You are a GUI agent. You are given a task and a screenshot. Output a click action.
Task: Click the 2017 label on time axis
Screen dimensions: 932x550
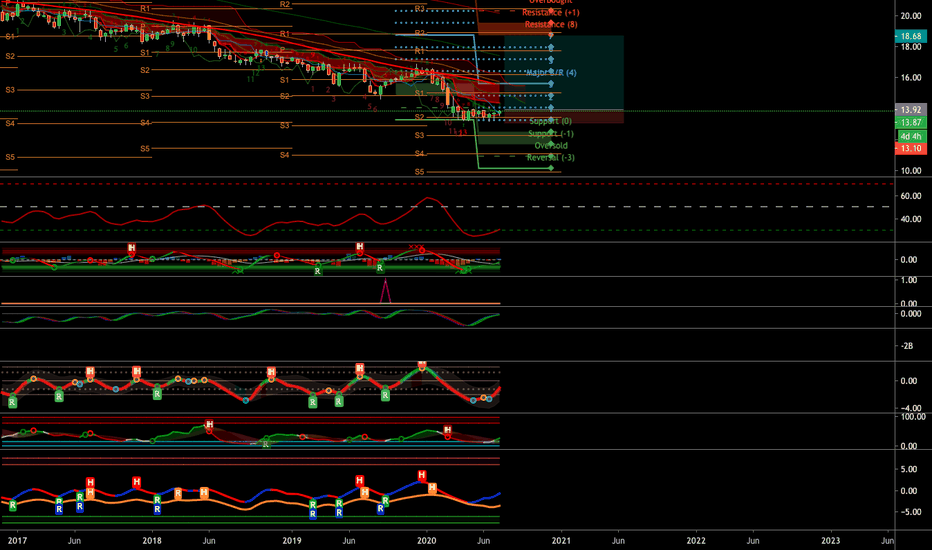pyautogui.click(x=17, y=540)
